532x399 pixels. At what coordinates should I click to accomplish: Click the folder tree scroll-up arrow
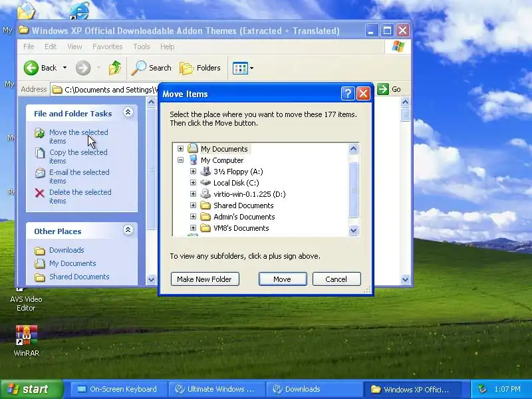tap(353, 148)
